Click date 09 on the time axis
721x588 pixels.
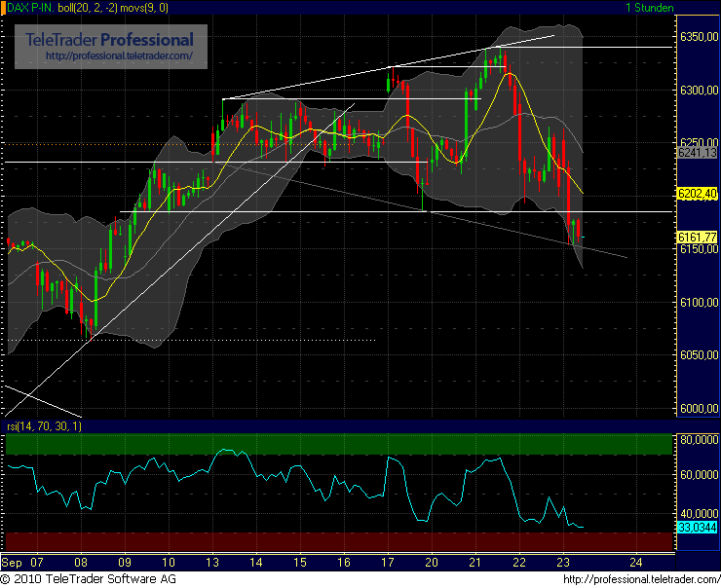[x=125, y=563]
